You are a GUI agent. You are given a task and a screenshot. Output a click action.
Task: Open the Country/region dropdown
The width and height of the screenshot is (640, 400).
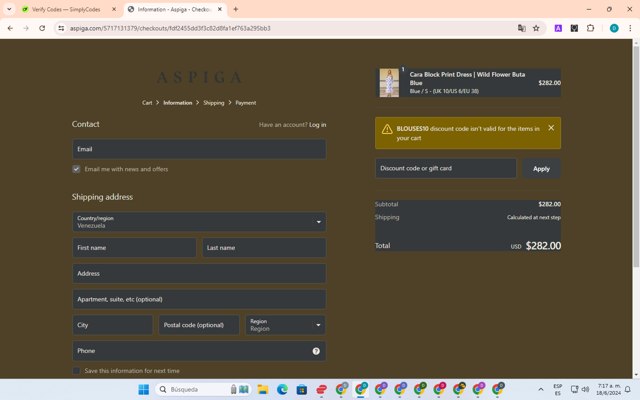pos(199,222)
